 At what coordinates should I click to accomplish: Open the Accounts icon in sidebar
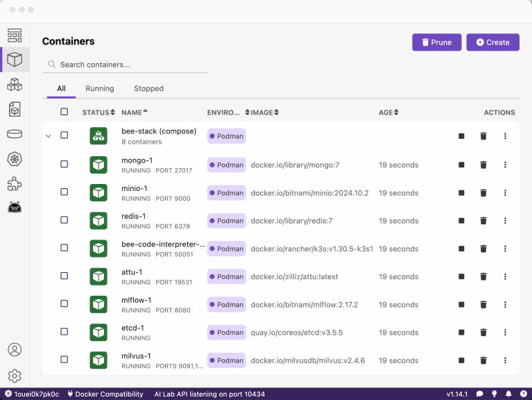pyautogui.click(x=15, y=349)
